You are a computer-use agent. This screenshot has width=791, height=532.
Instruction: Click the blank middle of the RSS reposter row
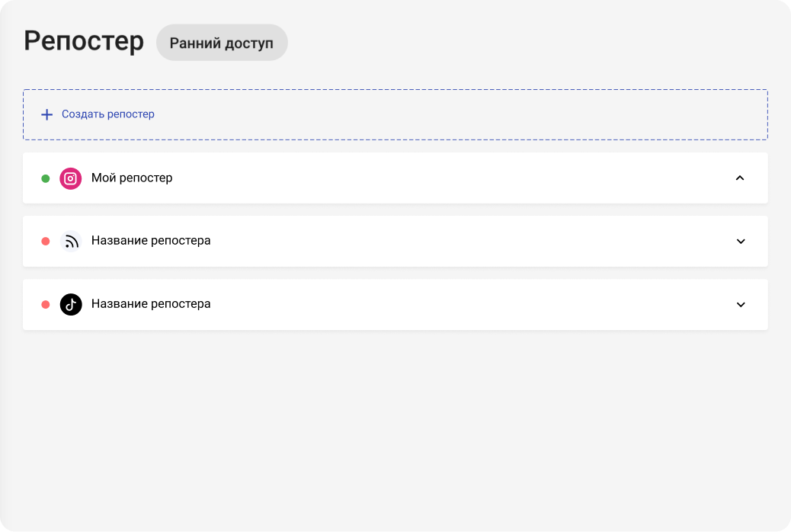tap(457, 241)
